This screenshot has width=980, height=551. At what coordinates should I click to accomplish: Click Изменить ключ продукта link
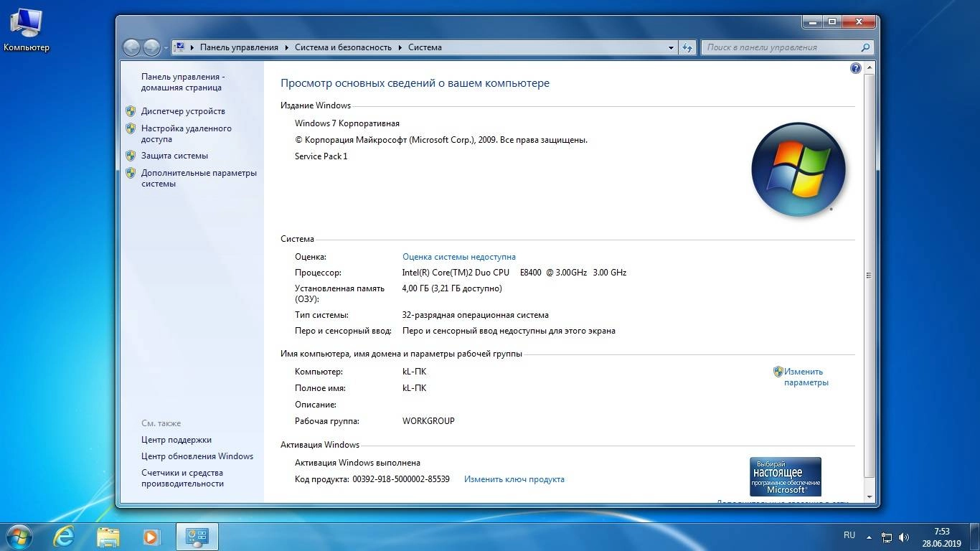pyautogui.click(x=514, y=479)
